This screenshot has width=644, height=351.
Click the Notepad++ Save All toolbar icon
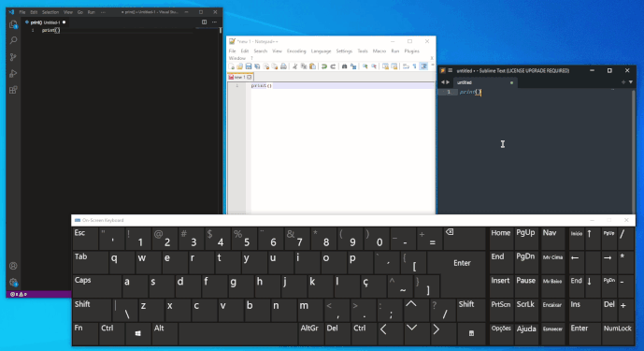coord(257,66)
